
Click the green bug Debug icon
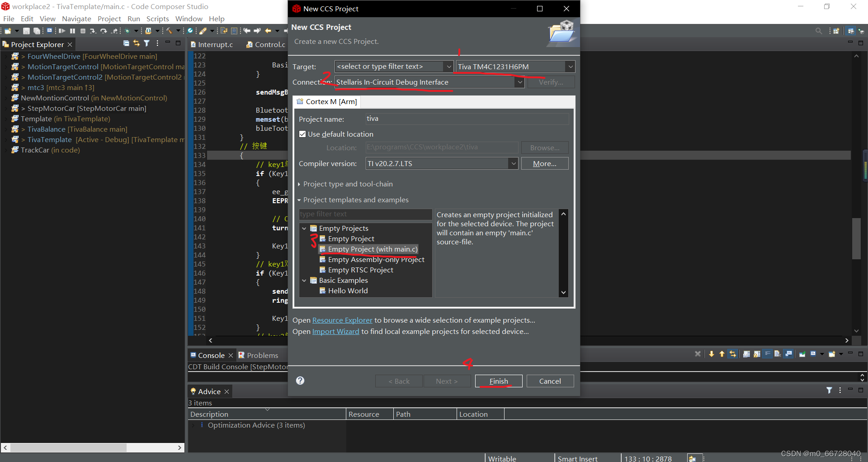(x=127, y=31)
